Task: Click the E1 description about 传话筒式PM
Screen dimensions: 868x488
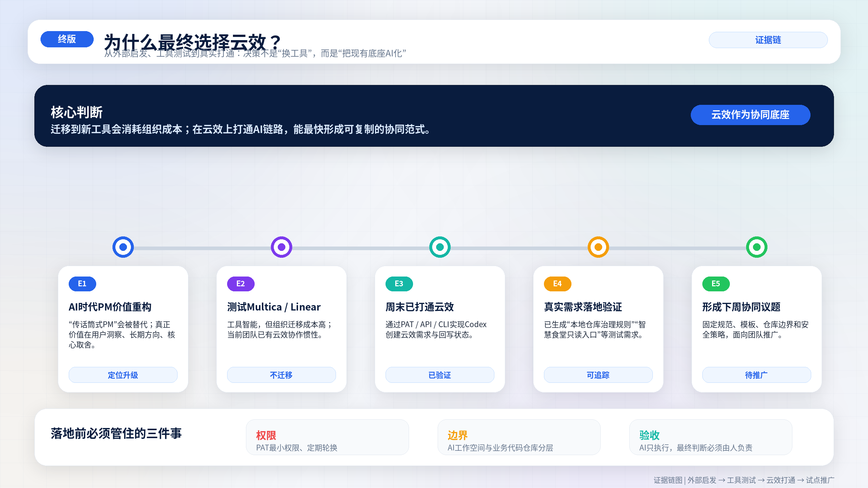Action: (122, 335)
